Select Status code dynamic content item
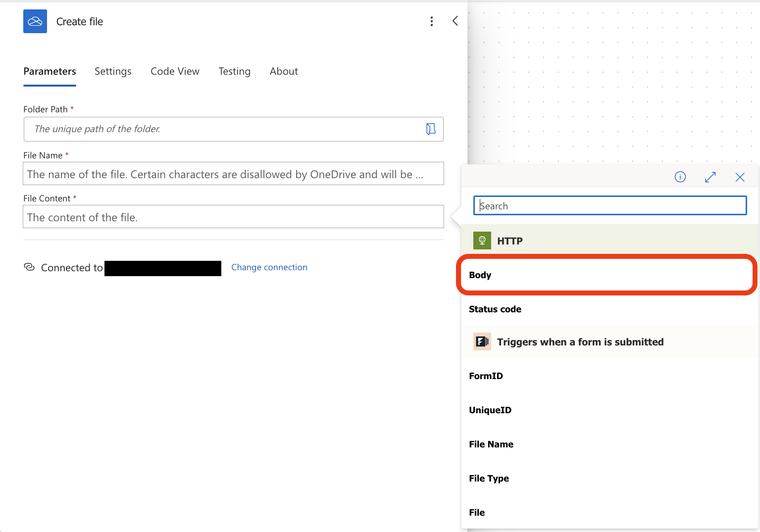The image size is (760, 532). 495,309
